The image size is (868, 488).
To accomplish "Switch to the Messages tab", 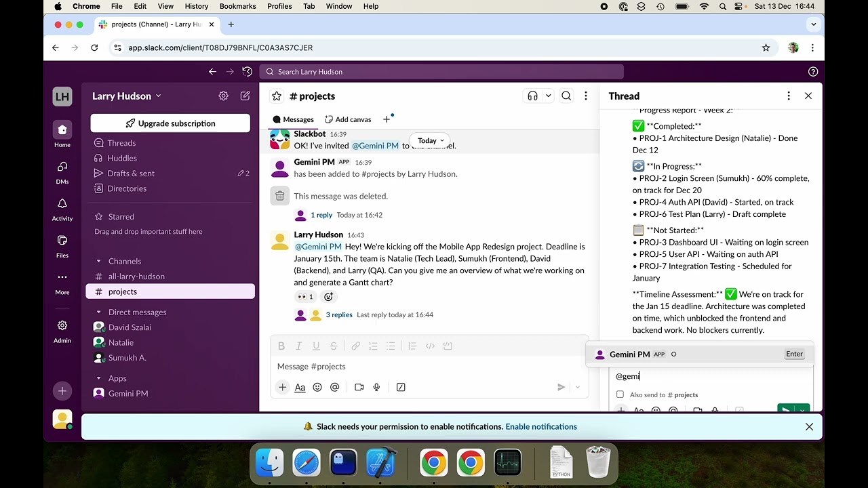I will pyautogui.click(x=294, y=119).
